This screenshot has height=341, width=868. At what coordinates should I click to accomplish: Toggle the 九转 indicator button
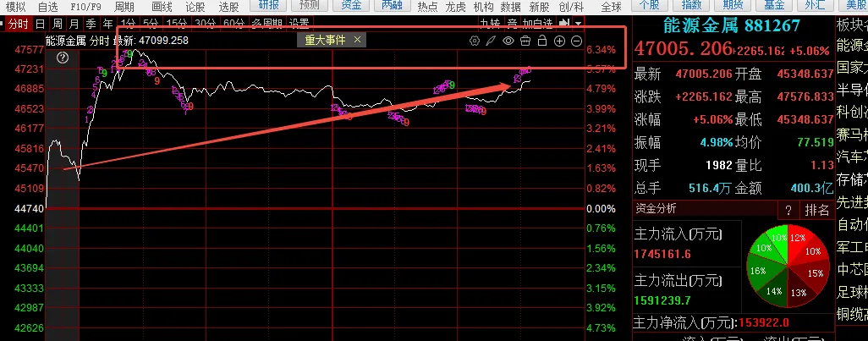489,24
